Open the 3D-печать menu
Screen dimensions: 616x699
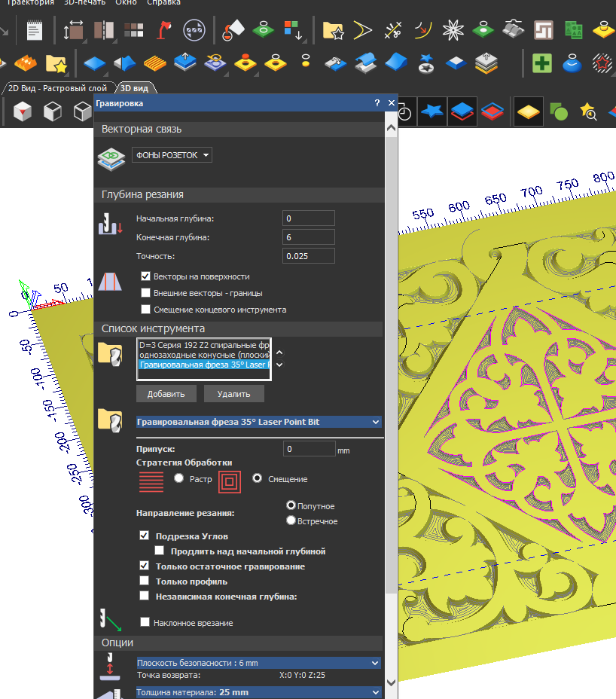click(x=84, y=2)
